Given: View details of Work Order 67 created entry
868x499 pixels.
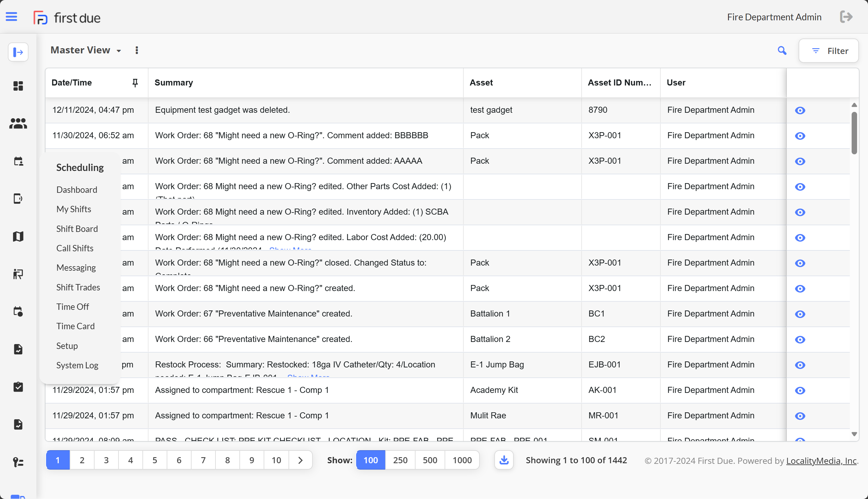Looking at the screenshot, I should [800, 314].
